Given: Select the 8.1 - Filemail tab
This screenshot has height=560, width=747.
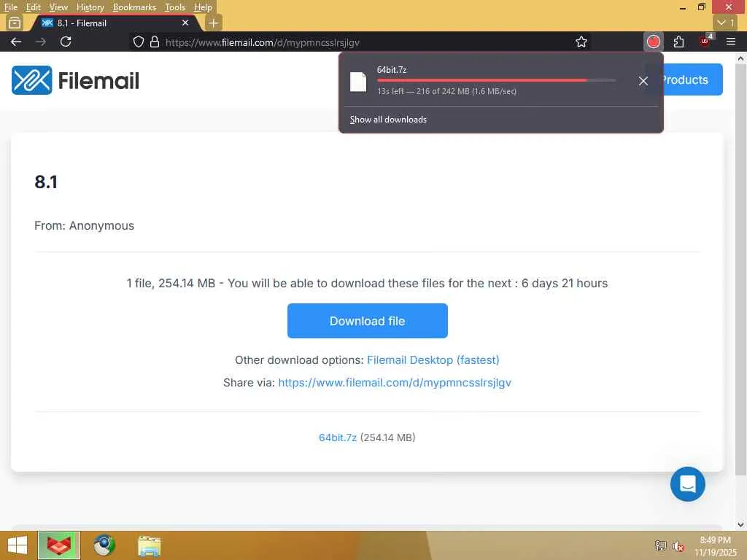Looking at the screenshot, I should coord(115,23).
